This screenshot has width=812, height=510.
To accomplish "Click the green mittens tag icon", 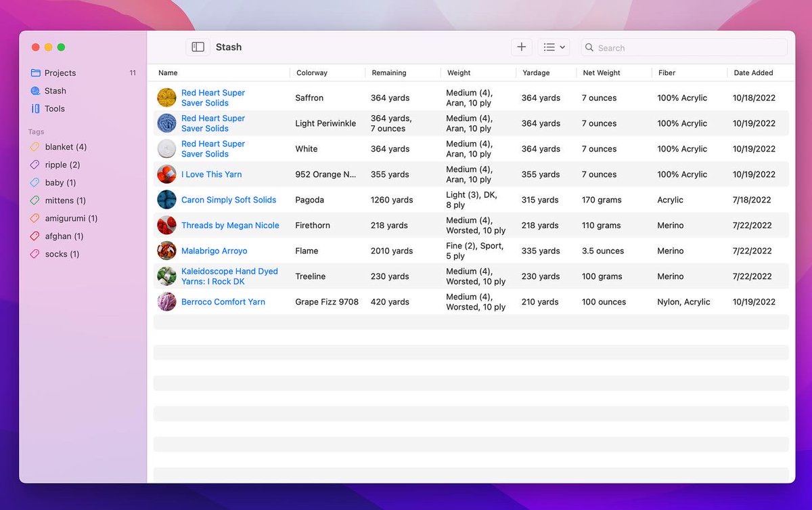I will [x=35, y=200].
